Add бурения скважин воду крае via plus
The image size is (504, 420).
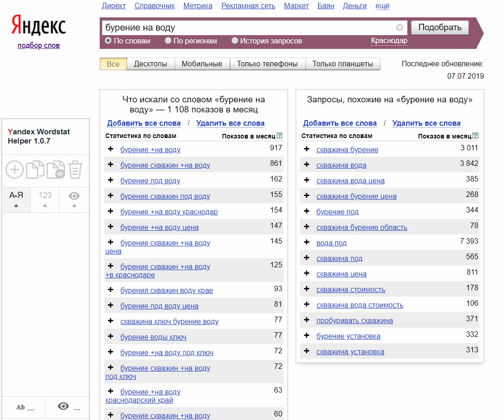coord(111,290)
